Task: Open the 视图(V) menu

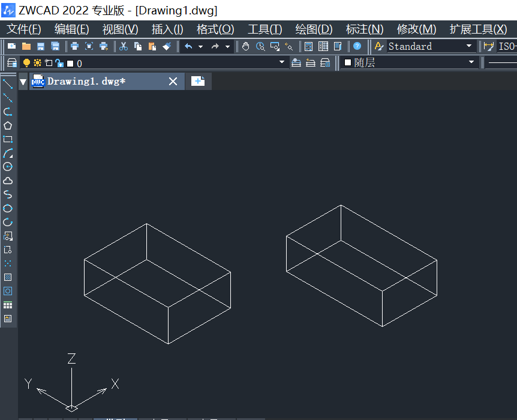Action: coord(120,29)
